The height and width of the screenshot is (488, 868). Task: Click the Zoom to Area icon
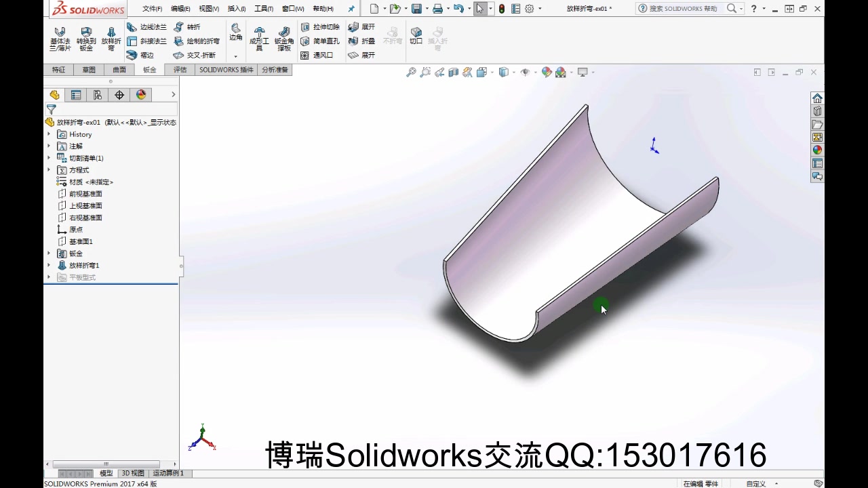[425, 73]
